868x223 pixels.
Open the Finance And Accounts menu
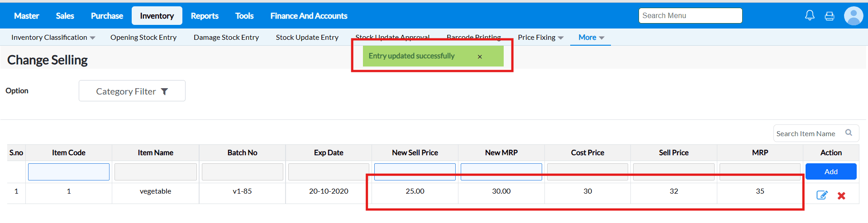coord(309,16)
